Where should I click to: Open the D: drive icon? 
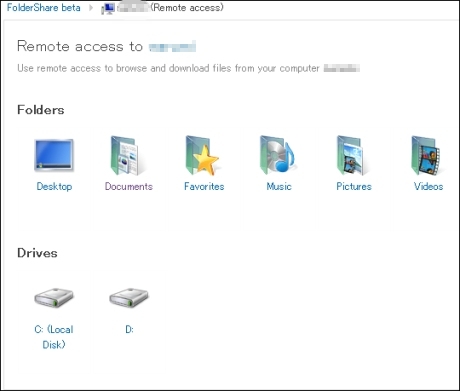point(129,298)
